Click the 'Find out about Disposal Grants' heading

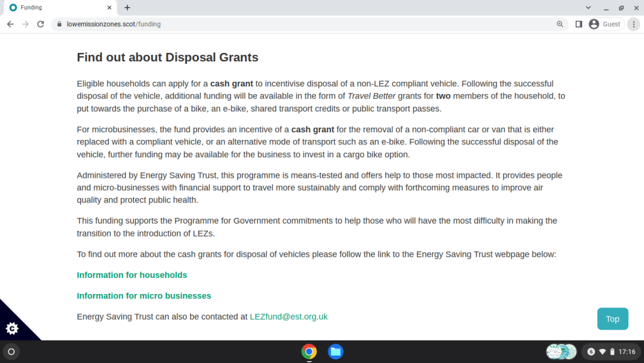coord(167,57)
